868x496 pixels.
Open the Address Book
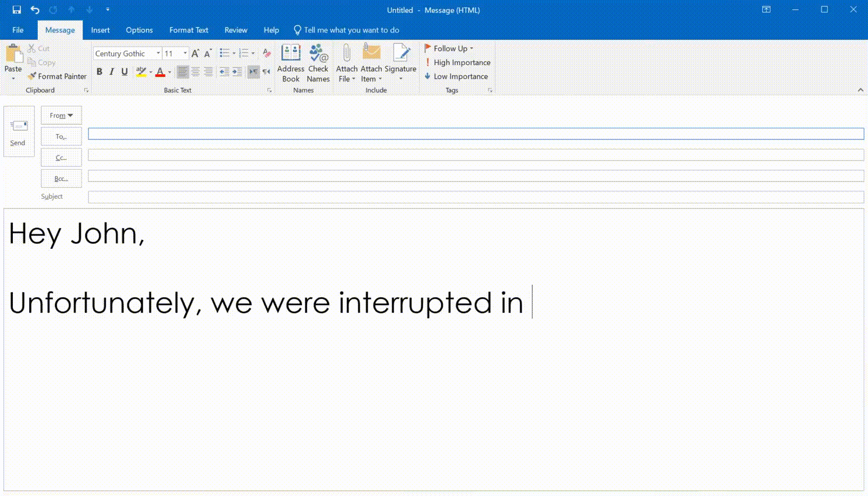tap(291, 63)
